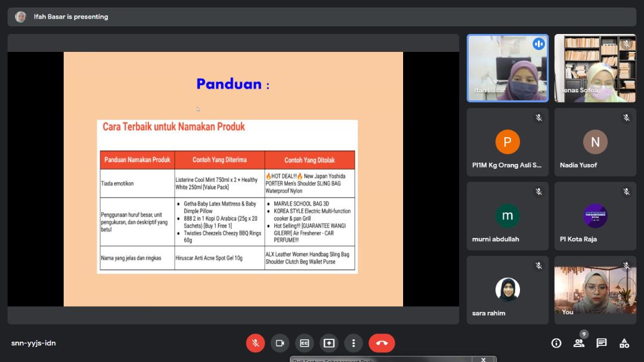Screen dimensions: 644x362
Task: Turn on closed captions
Action: [x=304, y=343]
